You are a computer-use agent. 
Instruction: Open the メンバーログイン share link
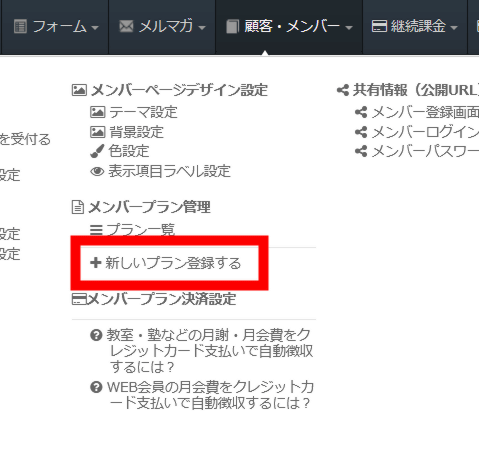425,132
